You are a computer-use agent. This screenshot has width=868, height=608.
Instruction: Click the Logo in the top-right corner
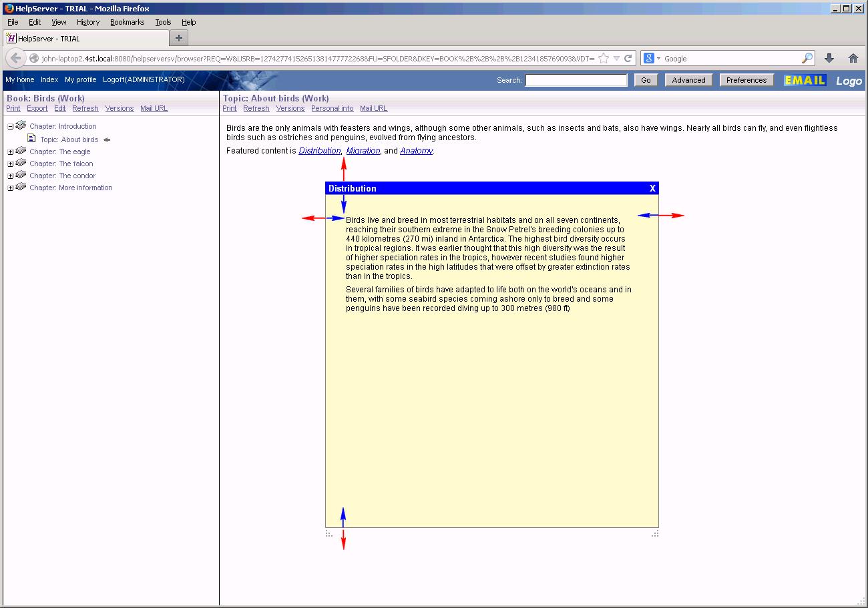(849, 81)
